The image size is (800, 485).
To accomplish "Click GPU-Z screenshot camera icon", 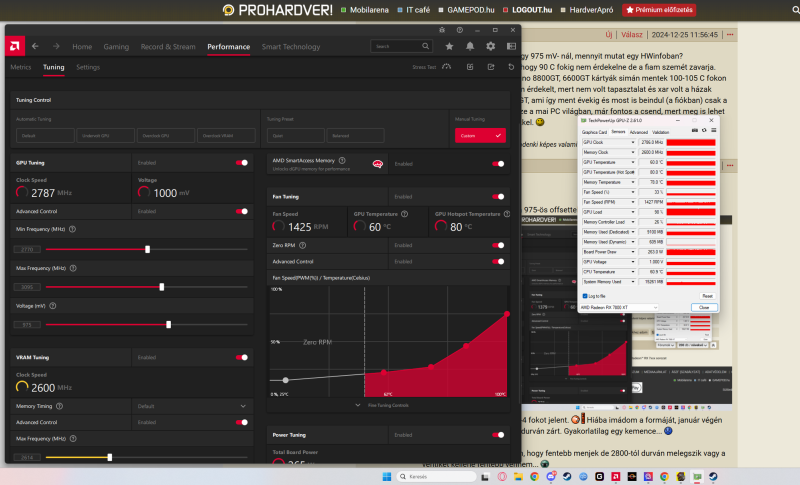I will point(694,131).
